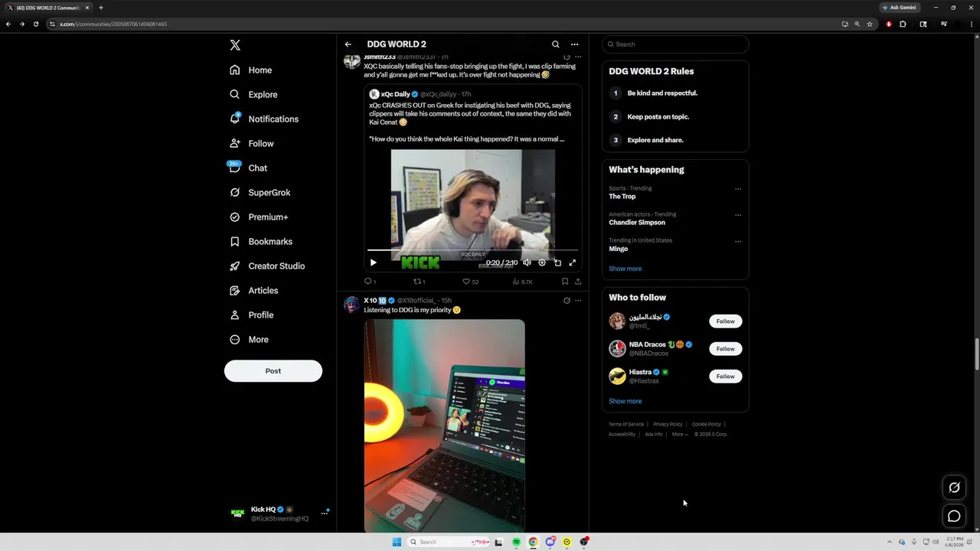Play the xQc Daily video
The image size is (980, 551).
(x=373, y=262)
